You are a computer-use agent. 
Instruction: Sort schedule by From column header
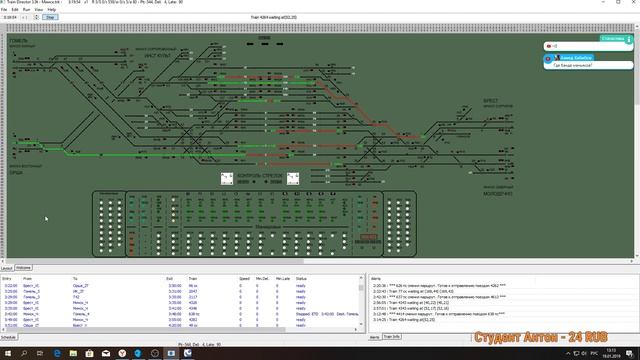click(x=27, y=278)
